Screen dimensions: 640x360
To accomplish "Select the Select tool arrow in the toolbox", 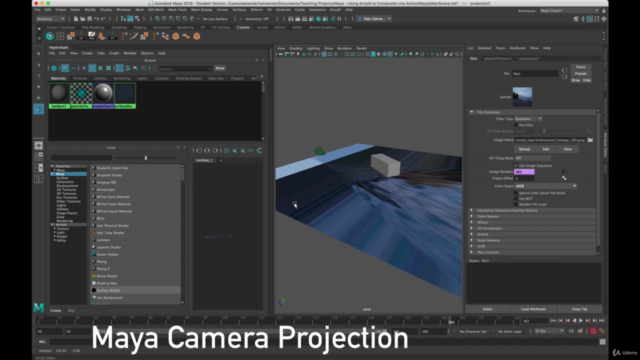I will (x=39, y=54).
